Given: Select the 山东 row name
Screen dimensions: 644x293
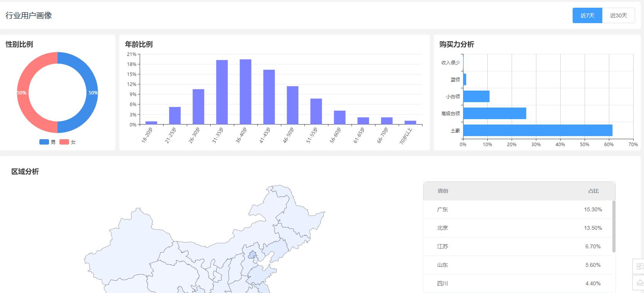Looking at the screenshot, I should coord(443,265).
